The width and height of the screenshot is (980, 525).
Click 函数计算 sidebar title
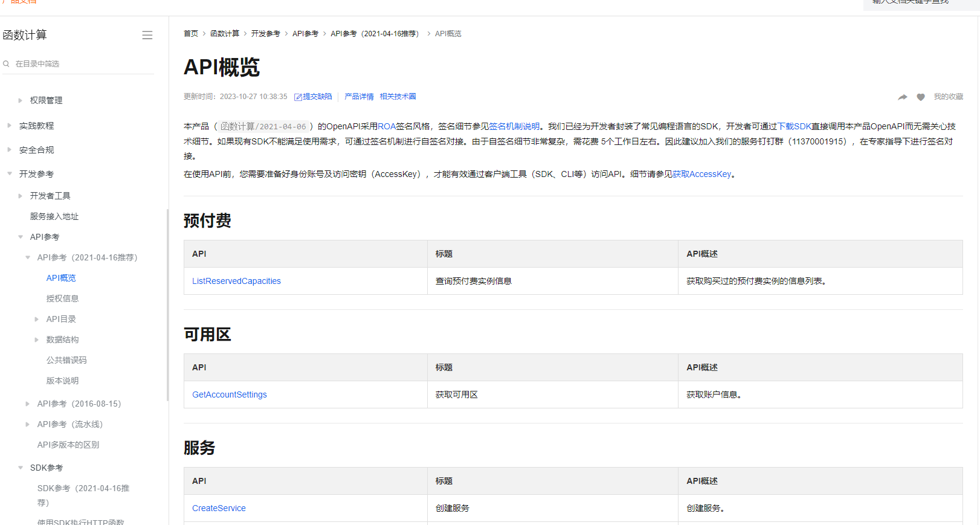coord(25,35)
